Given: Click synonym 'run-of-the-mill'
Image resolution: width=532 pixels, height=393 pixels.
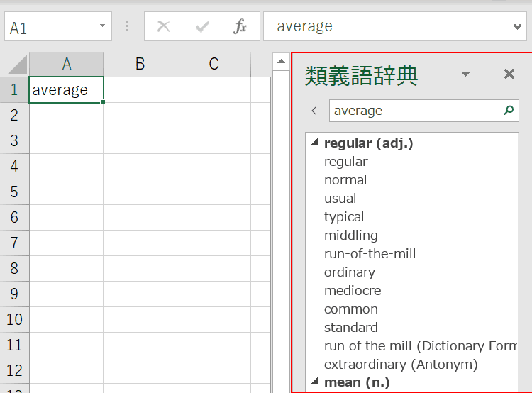Looking at the screenshot, I should click(x=370, y=253).
